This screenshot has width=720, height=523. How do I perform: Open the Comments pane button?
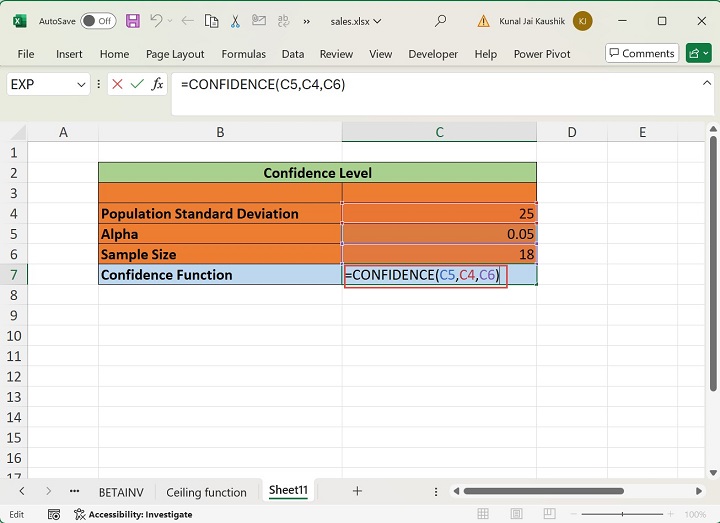click(642, 53)
